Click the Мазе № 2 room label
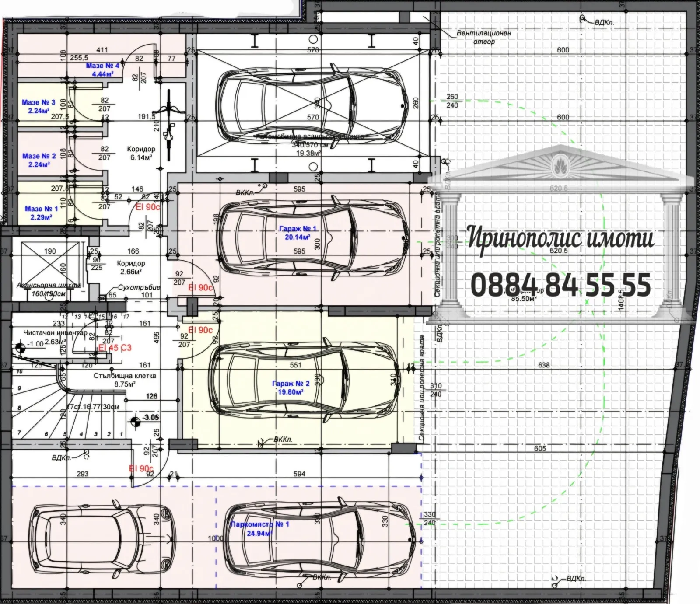The image size is (700, 604). coord(39,160)
